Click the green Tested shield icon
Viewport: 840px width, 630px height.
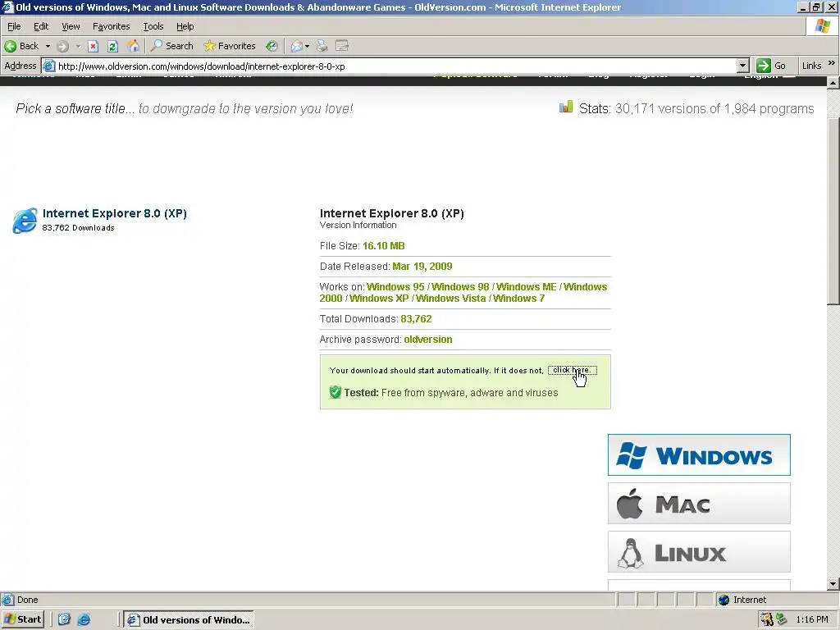[x=336, y=392]
